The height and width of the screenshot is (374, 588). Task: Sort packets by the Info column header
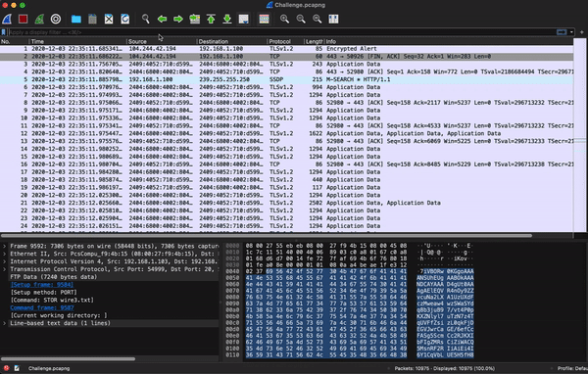[x=449, y=41]
